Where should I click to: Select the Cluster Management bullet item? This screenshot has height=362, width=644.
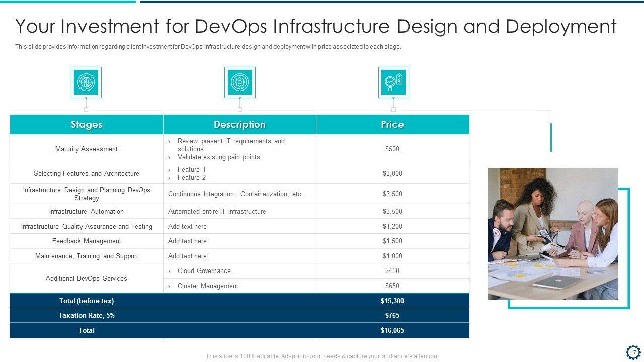(207, 286)
